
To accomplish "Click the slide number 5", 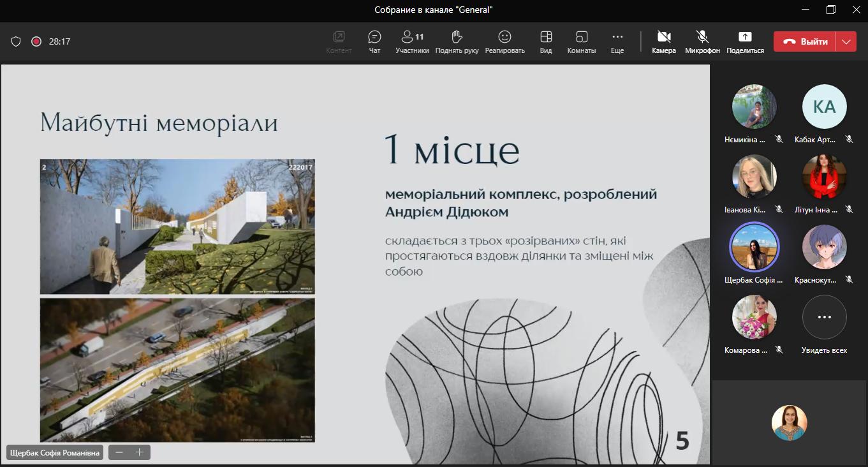I will [x=682, y=441].
